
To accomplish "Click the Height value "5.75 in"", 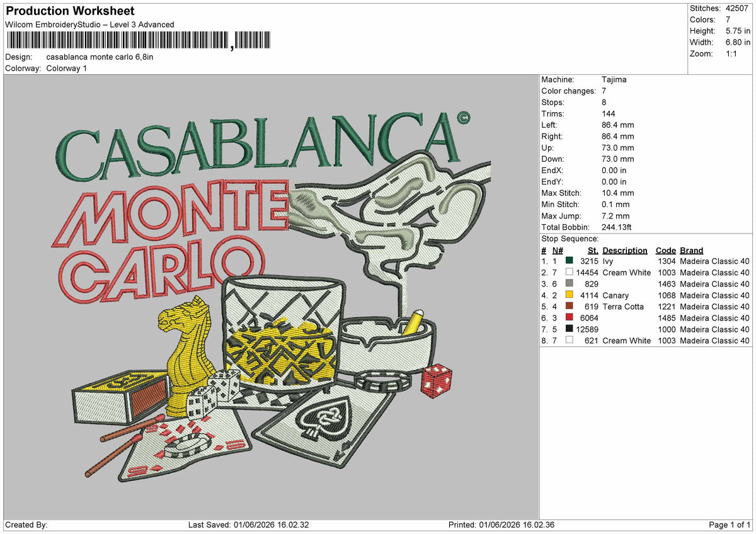I will point(738,31).
